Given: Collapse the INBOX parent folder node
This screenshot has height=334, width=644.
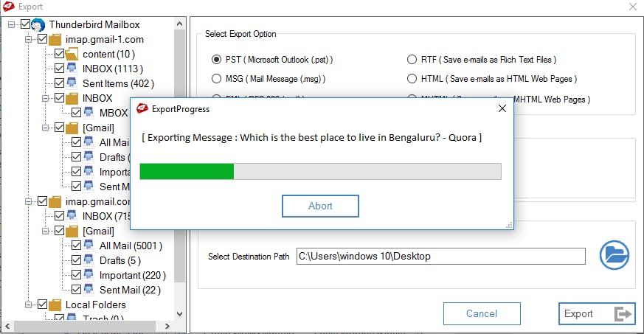Looking at the screenshot, I should pyautogui.click(x=45, y=99).
